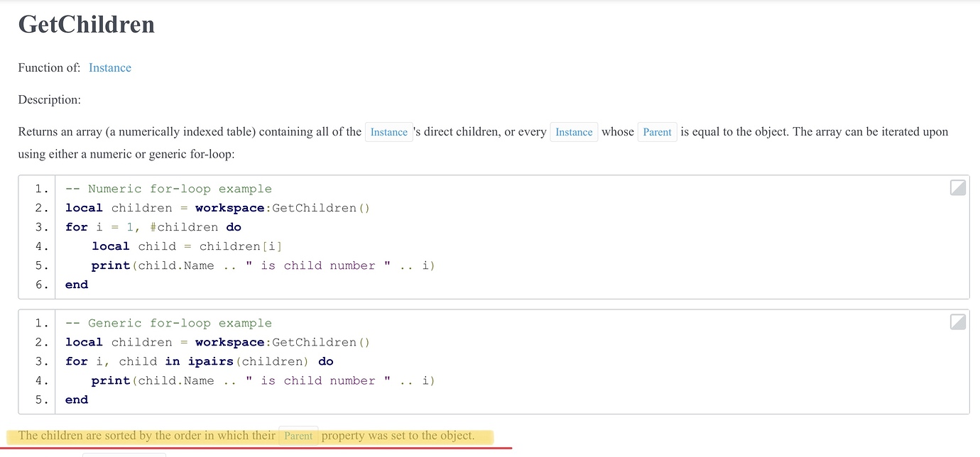Click the 'Description:' label
Viewport: 980px width, 457px height.
(x=50, y=100)
